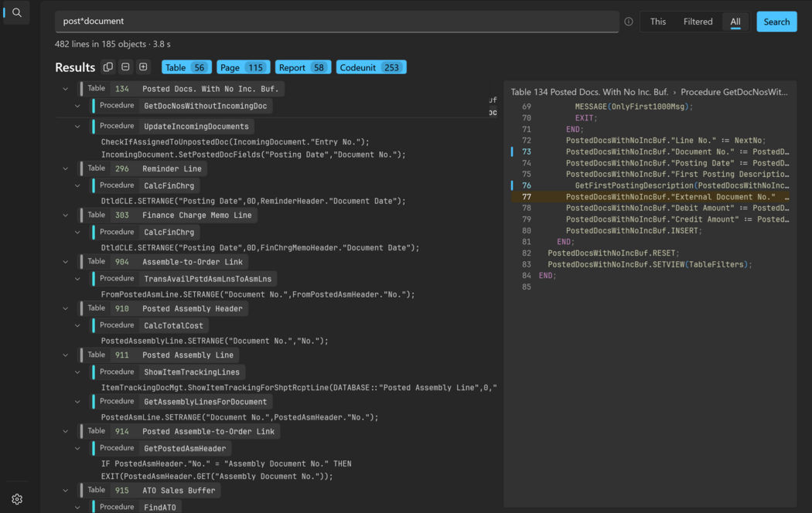This screenshot has height=513, width=812.
Task: Open settings gear icon
Action: click(17, 499)
